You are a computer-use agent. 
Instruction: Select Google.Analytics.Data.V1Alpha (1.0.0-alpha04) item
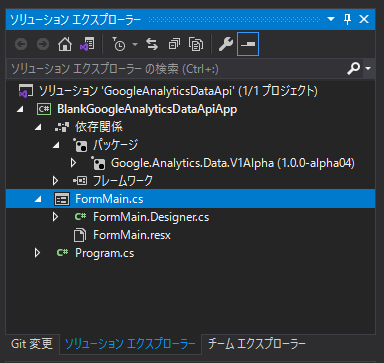tap(233, 163)
